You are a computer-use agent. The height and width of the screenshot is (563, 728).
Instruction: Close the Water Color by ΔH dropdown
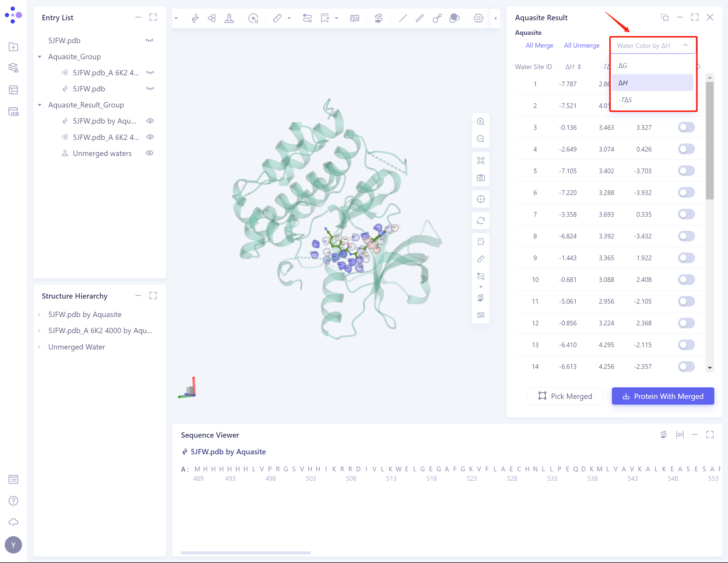pos(685,45)
